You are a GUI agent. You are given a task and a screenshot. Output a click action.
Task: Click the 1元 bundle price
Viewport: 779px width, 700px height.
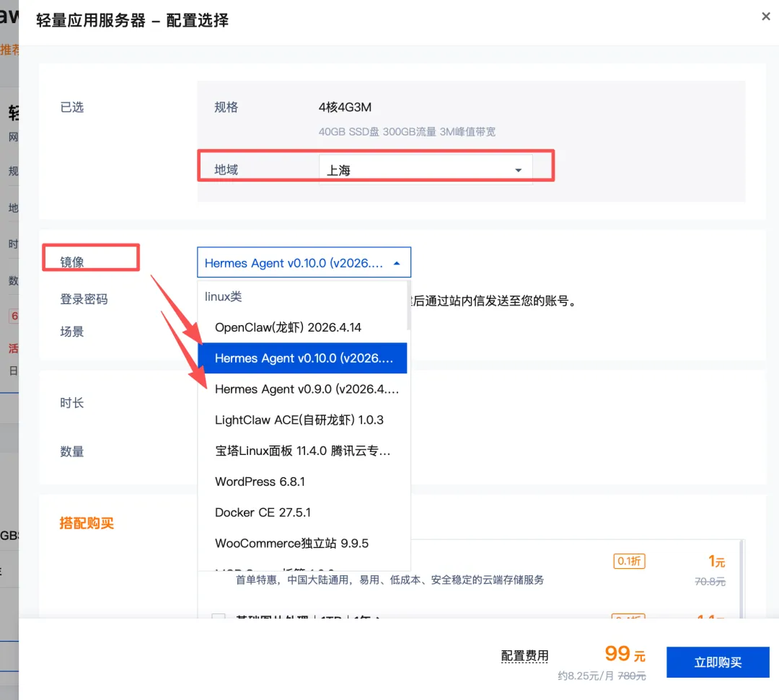coord(716,561)
